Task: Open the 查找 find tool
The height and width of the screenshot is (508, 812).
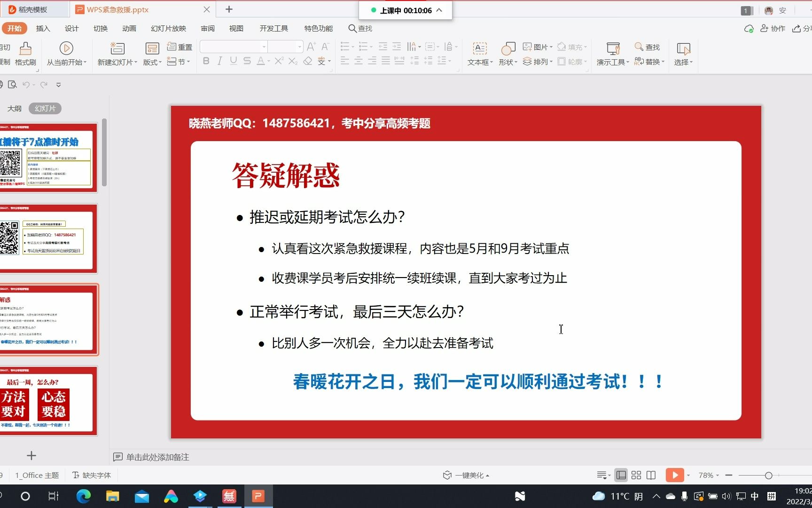Action: [648, 47]
